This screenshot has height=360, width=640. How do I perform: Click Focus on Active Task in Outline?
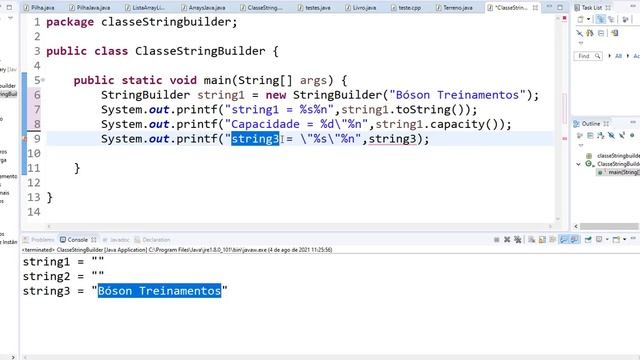point(580,135)
